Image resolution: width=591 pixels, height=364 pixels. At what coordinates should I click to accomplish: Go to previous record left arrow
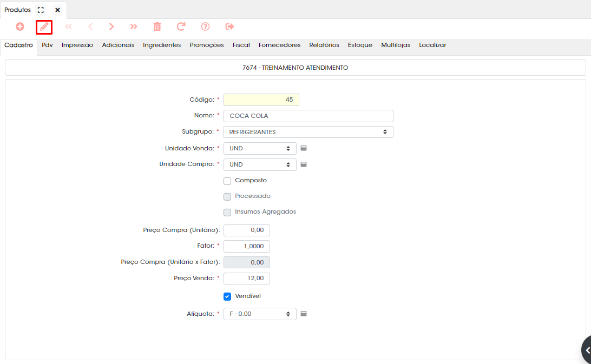[x=90, y=27]
